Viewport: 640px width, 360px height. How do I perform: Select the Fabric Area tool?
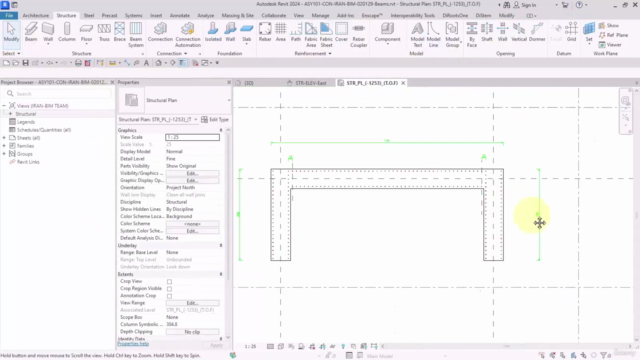point(311,34)
